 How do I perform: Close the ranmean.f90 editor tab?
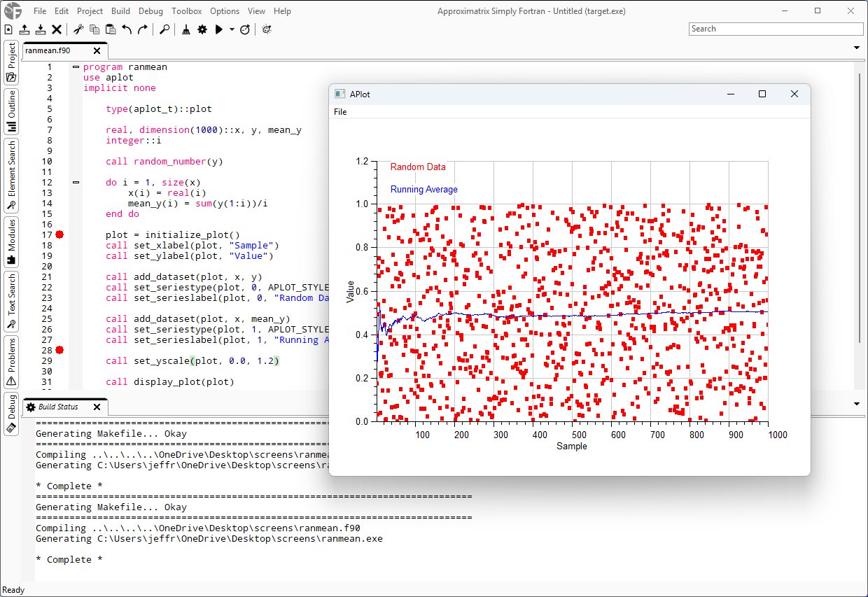(x=97, y=51)
